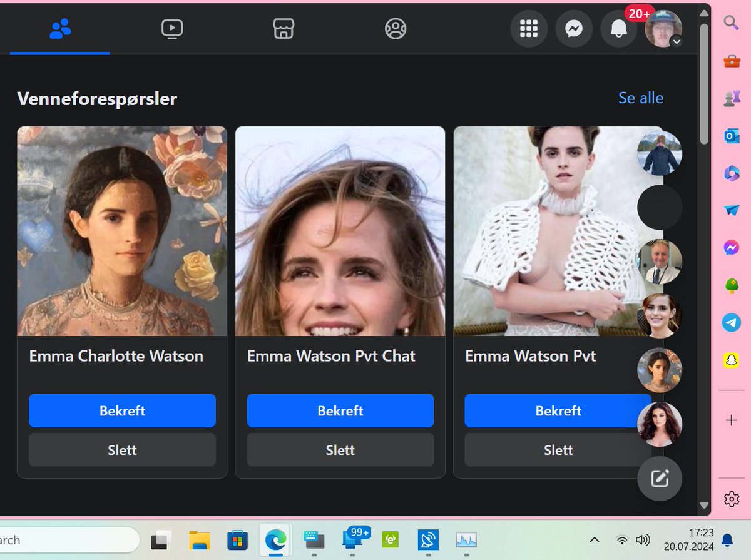Click Slett for Emma Watson Pvt Chat
The width and height of the screenshot is (751, 560).
(340, 450)
